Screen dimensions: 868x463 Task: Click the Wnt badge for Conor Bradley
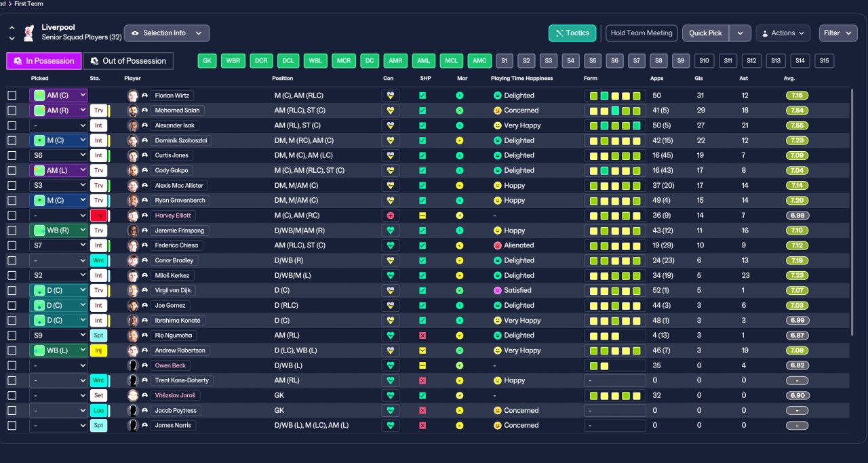(x=98, y=260)
